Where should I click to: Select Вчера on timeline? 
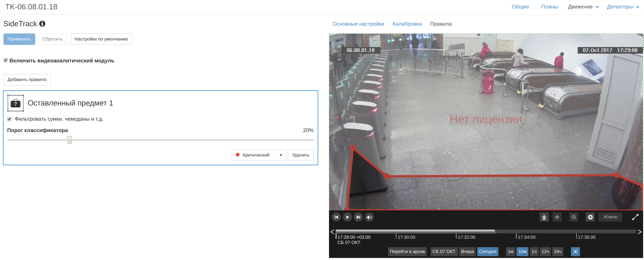(x=467, y=252)
